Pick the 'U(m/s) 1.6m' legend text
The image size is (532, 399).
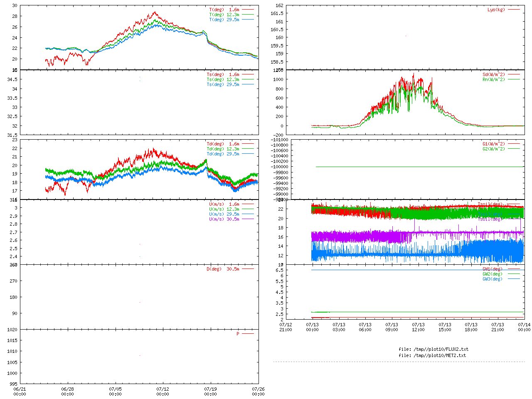tap(224, 204)
